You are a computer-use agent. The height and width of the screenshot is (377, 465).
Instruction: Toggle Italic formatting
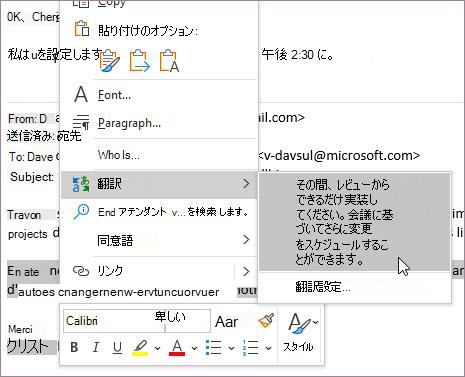pos(96,348)
